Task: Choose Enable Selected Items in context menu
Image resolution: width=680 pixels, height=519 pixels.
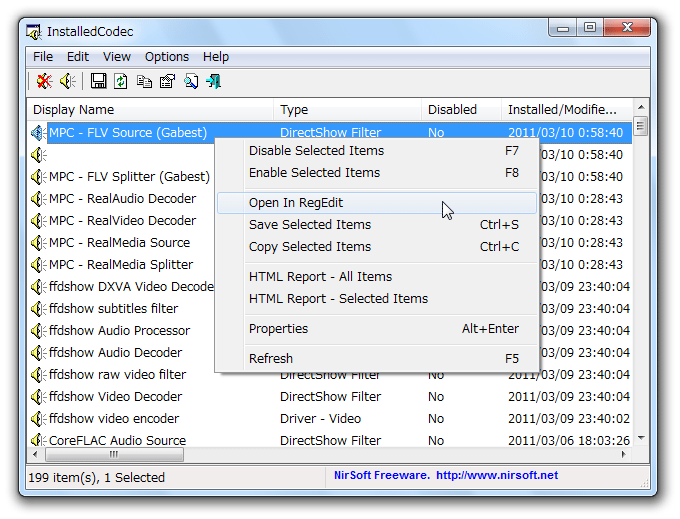Action: pyautogui.click(x=377, y=173)
